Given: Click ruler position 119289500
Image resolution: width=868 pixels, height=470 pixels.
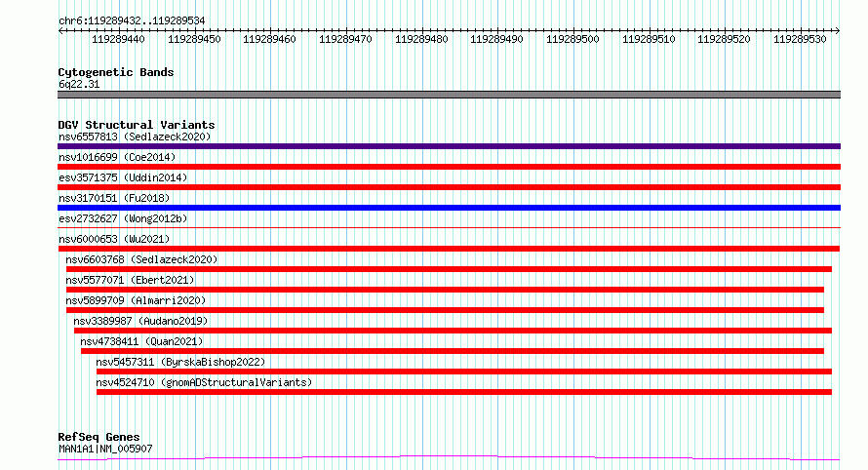Looking at the screenshot, I should click(x=572, y=39).
